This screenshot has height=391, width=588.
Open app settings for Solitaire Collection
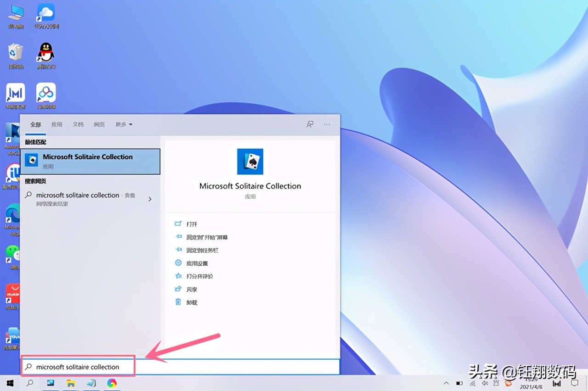click(192, 263)
